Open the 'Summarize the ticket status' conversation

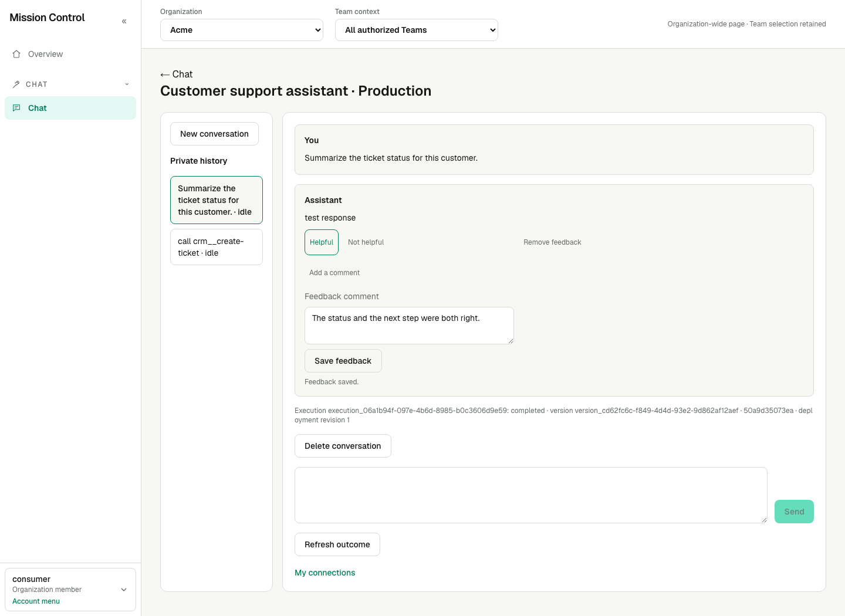[217, 200]
